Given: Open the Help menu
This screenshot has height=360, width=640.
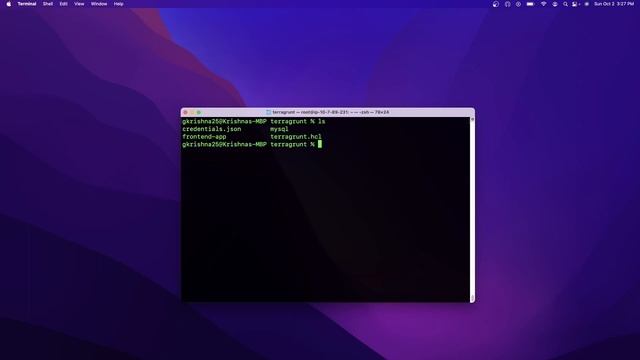Looking at the screenshot, I should click(118, 4).
